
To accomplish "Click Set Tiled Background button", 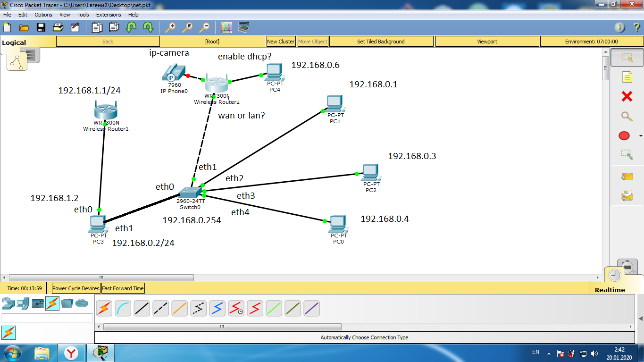I will point(381,42).
